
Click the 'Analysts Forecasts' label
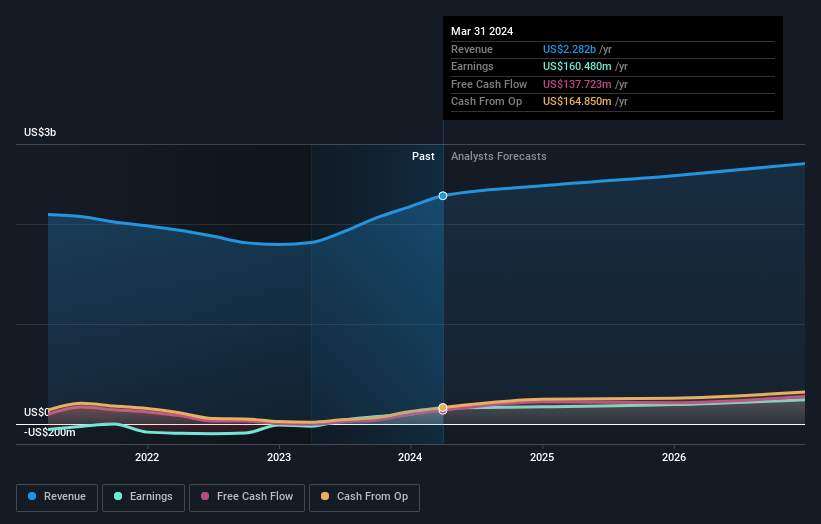tap(498, 157)
